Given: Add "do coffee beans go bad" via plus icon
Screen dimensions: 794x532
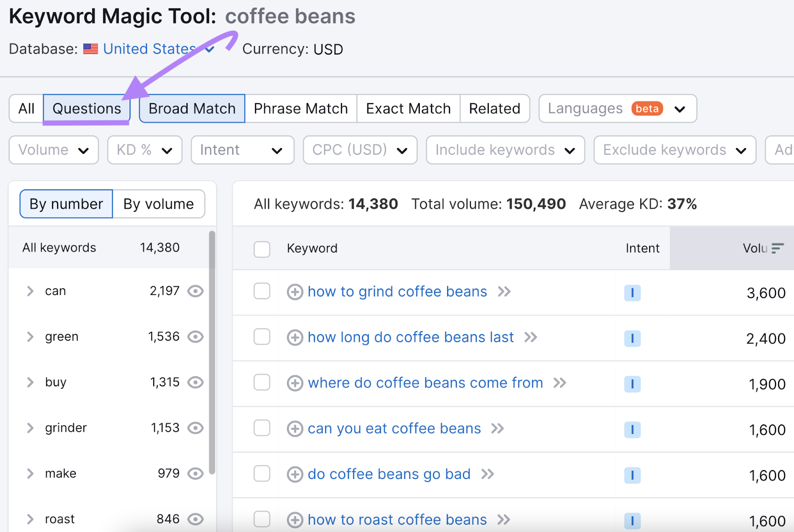Looking at the screenshot, I should 295,474.
